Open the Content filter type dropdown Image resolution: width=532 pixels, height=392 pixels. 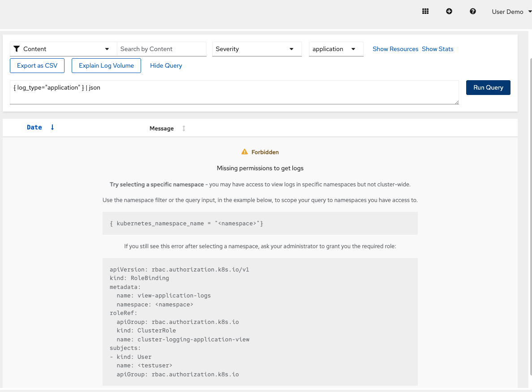tap(63, 49)
